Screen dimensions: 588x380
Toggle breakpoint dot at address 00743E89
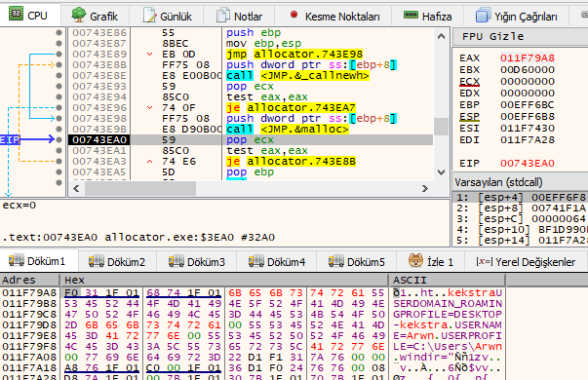59,54
